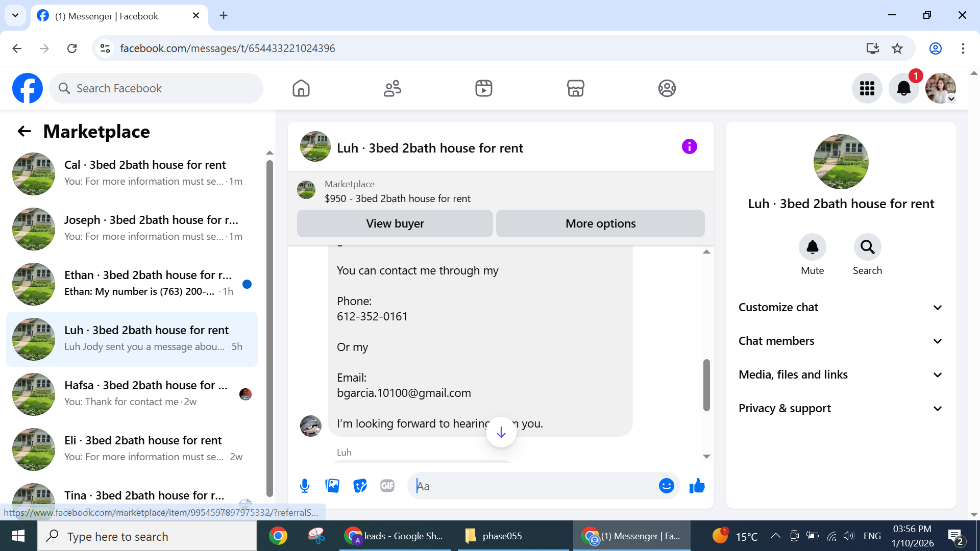Go to Marketplace tab in top navigation
The width and height of the screenshot is (980, 551).
(x=575, y=88)
